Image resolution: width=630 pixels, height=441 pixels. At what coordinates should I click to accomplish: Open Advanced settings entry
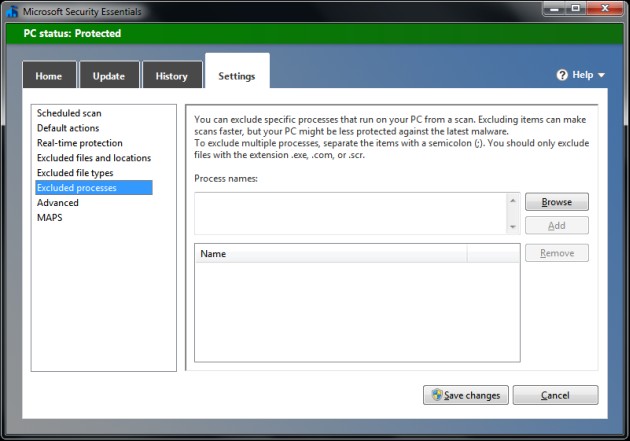click(58, 202)
